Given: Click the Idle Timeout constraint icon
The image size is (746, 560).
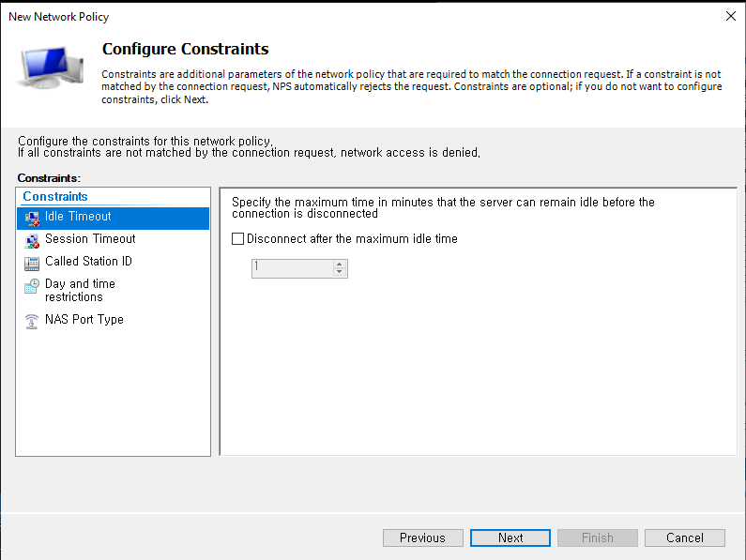Looking at the screenshot, I should coord(32,219).
